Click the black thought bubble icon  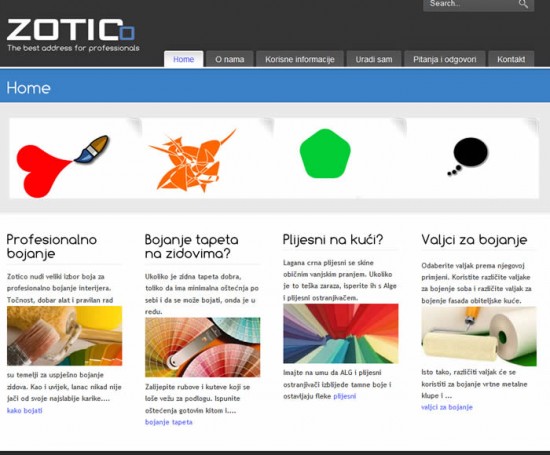468,156
